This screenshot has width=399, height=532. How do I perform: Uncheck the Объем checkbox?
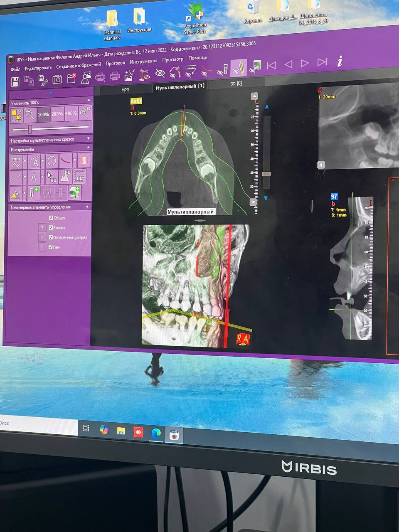(51, 218)
